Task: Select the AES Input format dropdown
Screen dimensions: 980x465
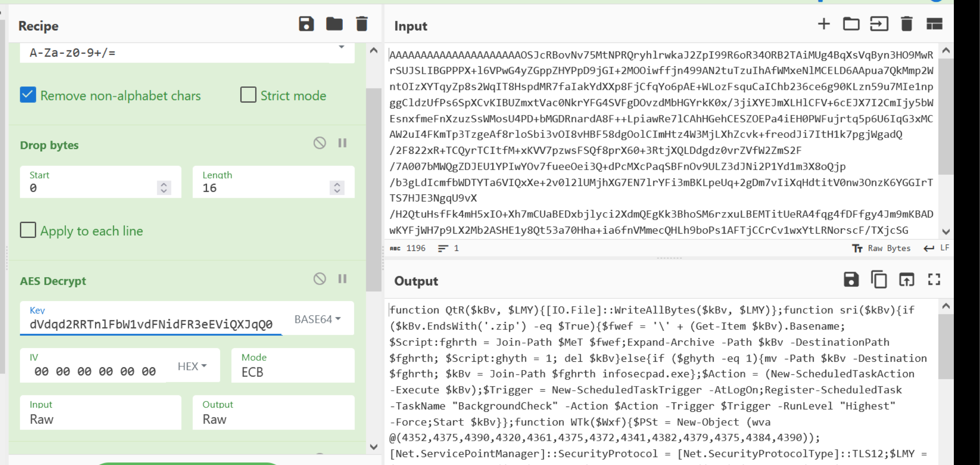Action: 100,413
